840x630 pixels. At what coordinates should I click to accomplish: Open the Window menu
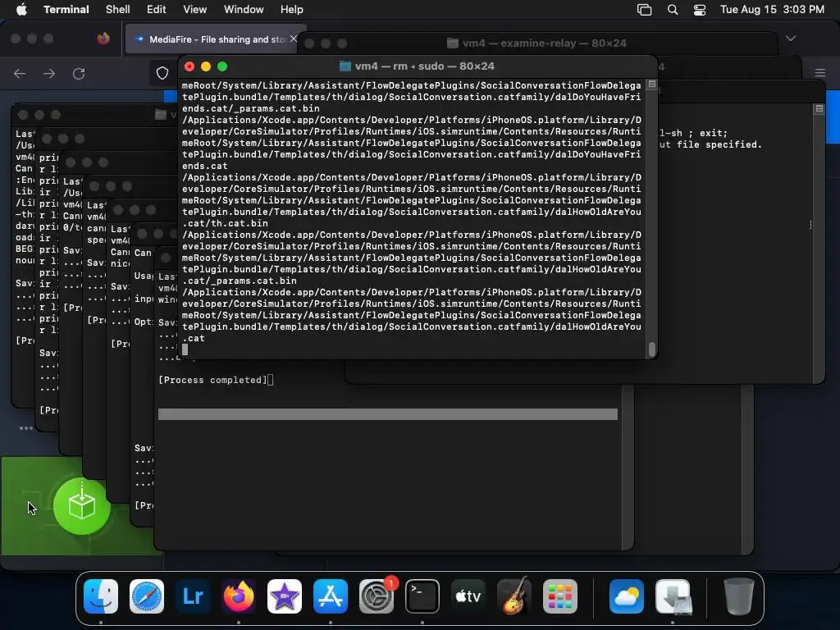pos(243,10)
